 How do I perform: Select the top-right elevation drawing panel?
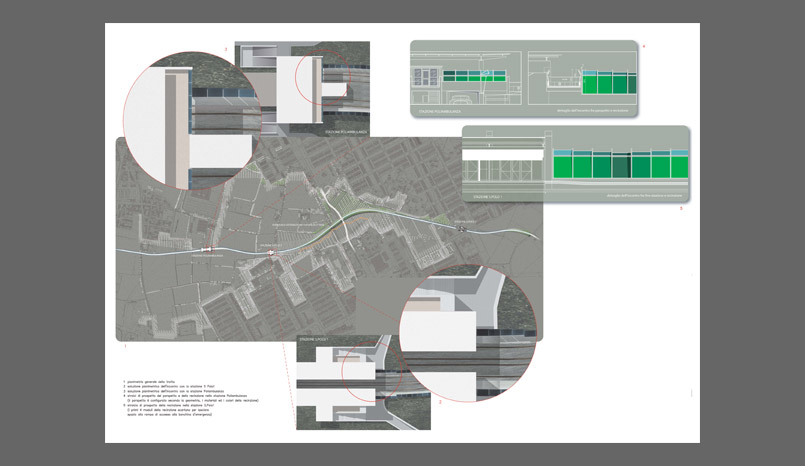point(523,72)
